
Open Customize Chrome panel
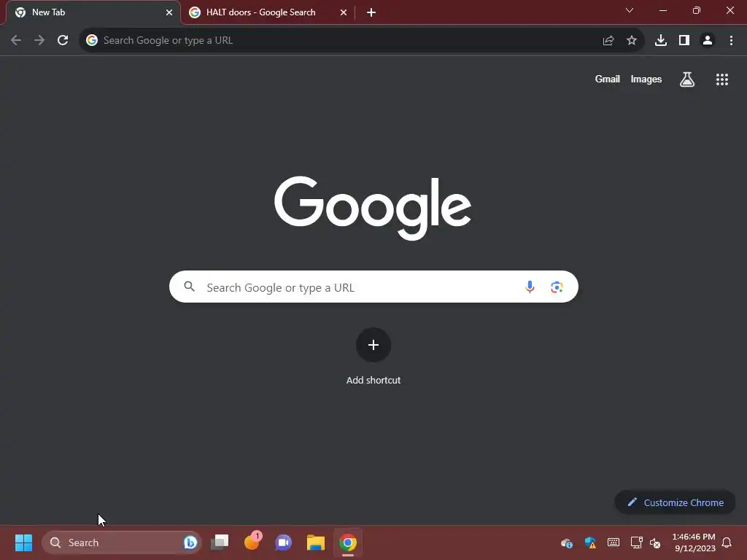[x=675, y=502]
